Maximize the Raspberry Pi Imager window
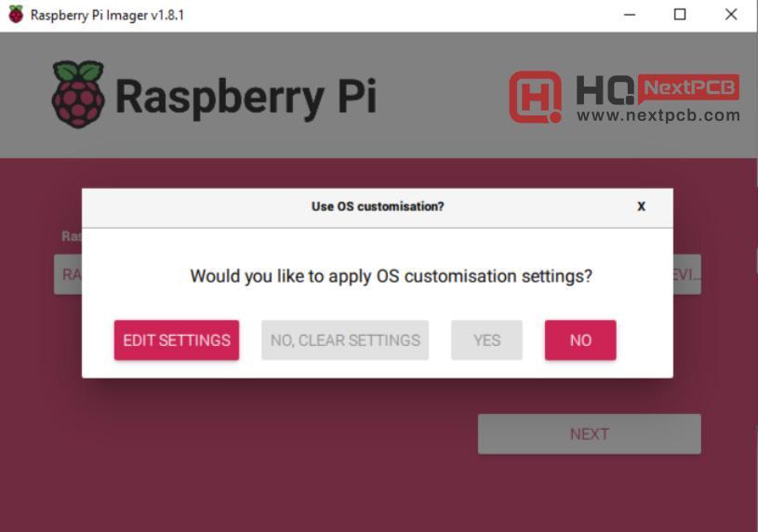 pyautogui.click(x=680, y=15)
